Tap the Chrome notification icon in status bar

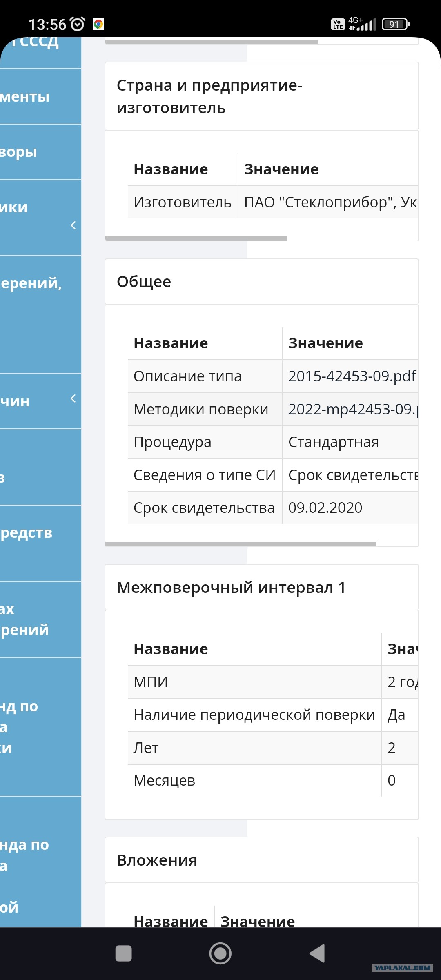[98, 24]
